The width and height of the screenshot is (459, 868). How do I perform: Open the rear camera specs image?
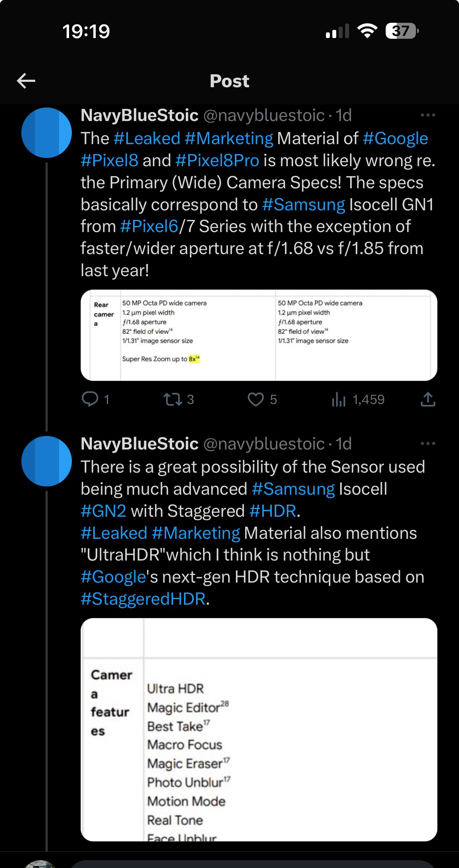259,335
